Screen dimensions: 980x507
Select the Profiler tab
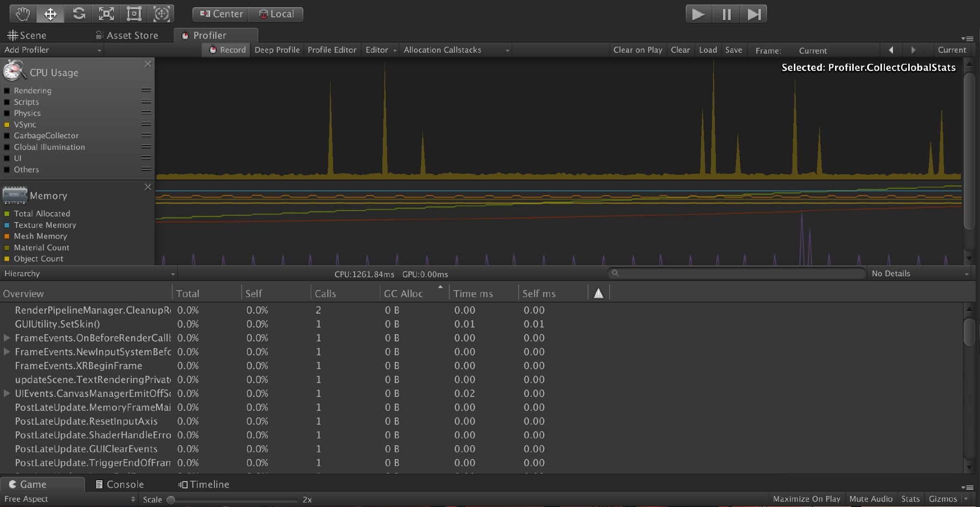216,35
